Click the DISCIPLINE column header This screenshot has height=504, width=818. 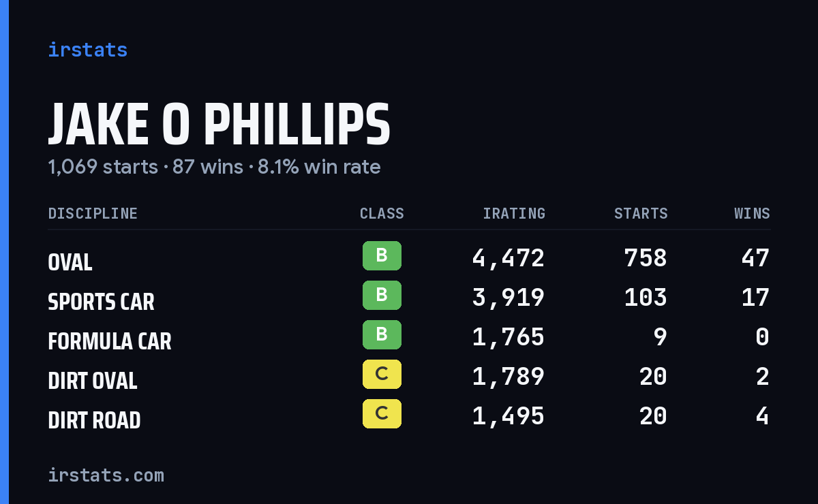coord(93,214)
